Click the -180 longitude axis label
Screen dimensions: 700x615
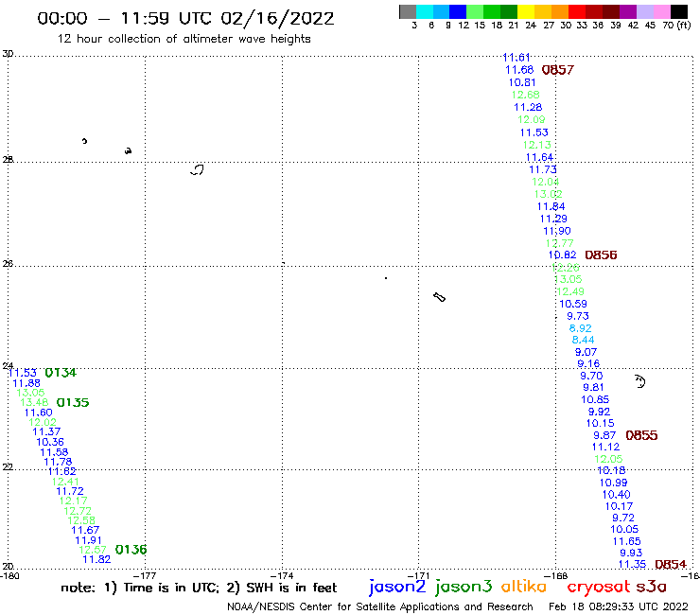tap(9, 576)
